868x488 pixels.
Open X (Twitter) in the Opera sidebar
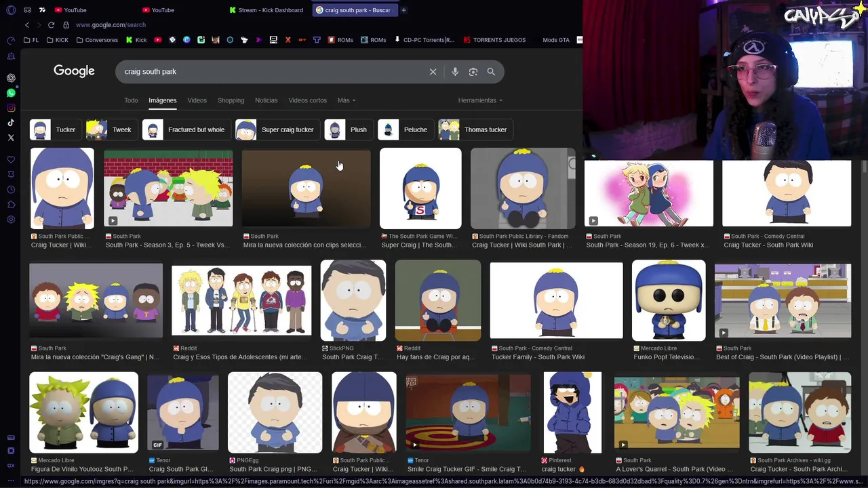click(11, 138)
